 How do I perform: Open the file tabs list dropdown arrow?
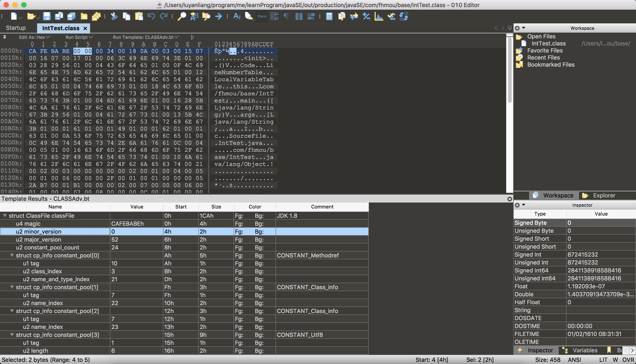coord(510,28)
